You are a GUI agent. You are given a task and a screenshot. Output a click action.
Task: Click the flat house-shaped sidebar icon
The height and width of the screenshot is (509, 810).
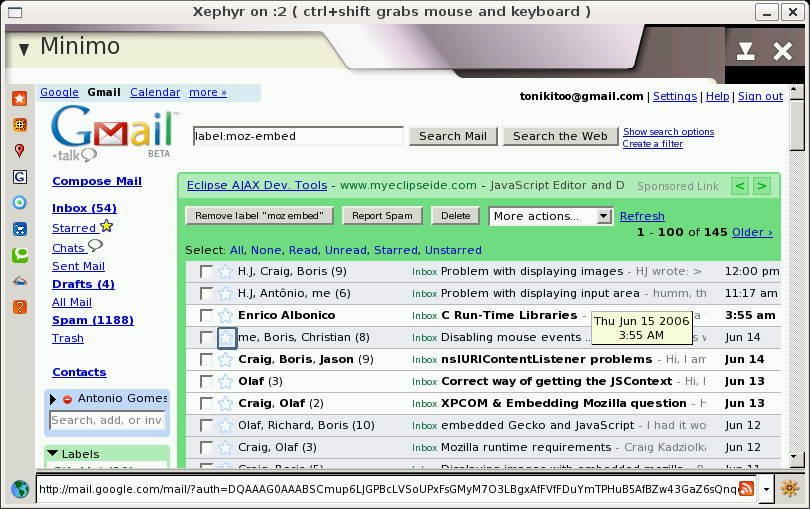(20, 281)
